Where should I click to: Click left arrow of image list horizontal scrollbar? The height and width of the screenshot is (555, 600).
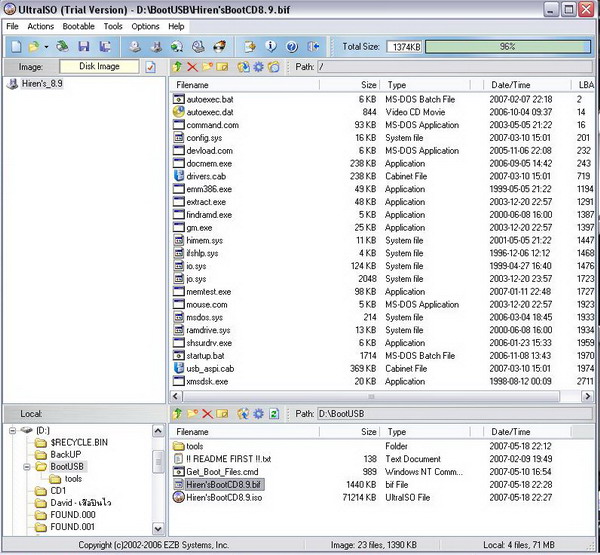pos(176,396)
